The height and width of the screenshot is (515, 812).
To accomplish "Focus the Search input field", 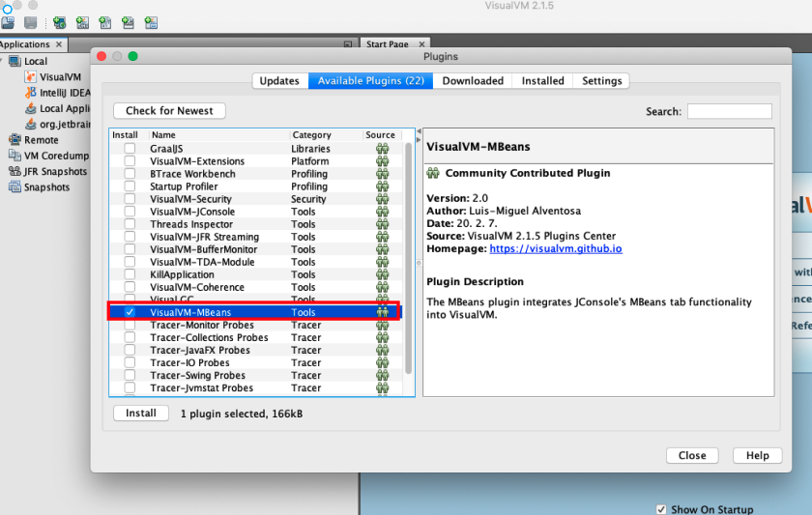I will (730, 111).
